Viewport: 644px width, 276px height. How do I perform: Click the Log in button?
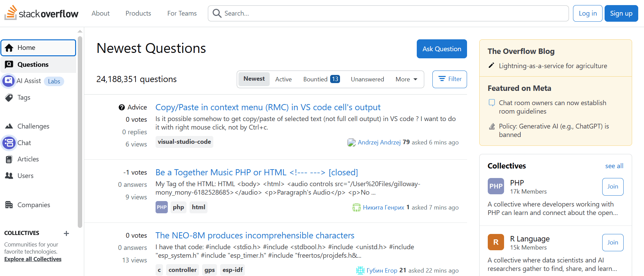click(x=588, y=14)
